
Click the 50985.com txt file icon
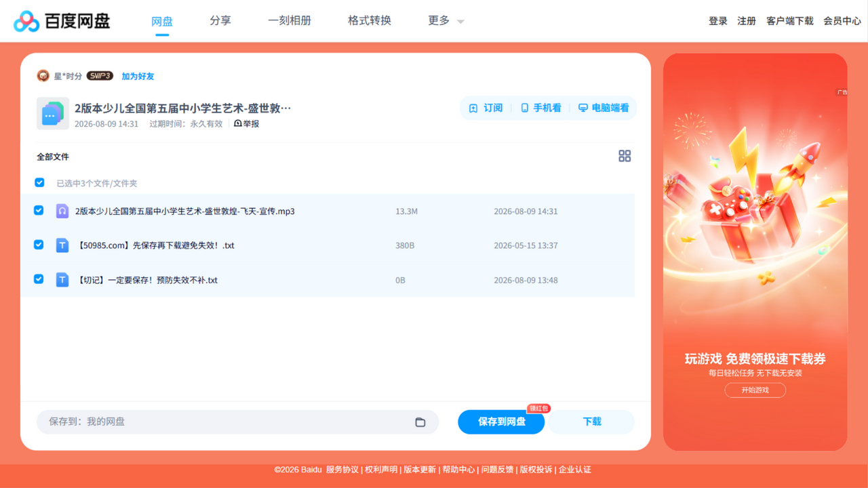62,245
